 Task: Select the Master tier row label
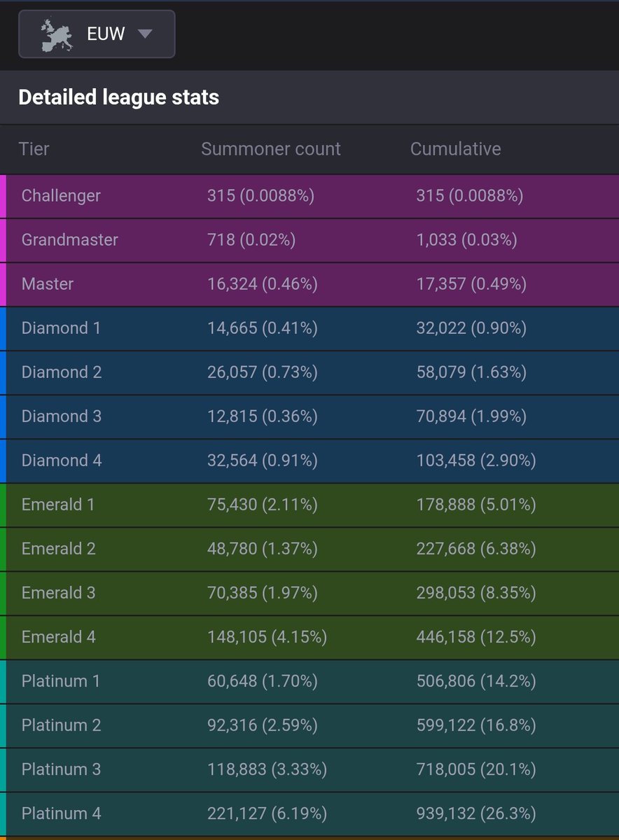[48, 284]
